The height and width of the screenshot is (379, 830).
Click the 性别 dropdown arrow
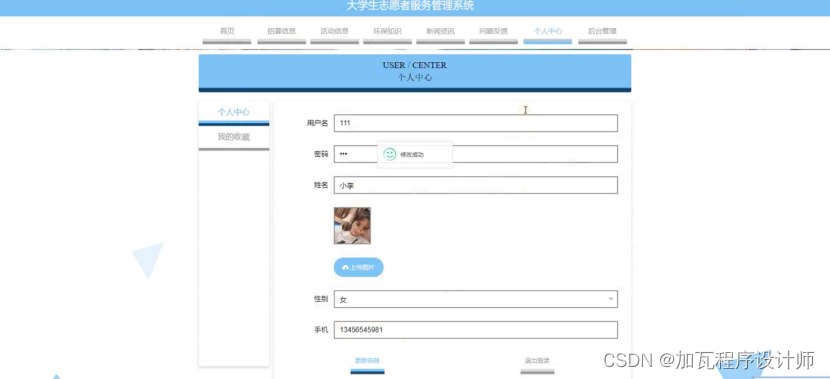click(611, 299)
